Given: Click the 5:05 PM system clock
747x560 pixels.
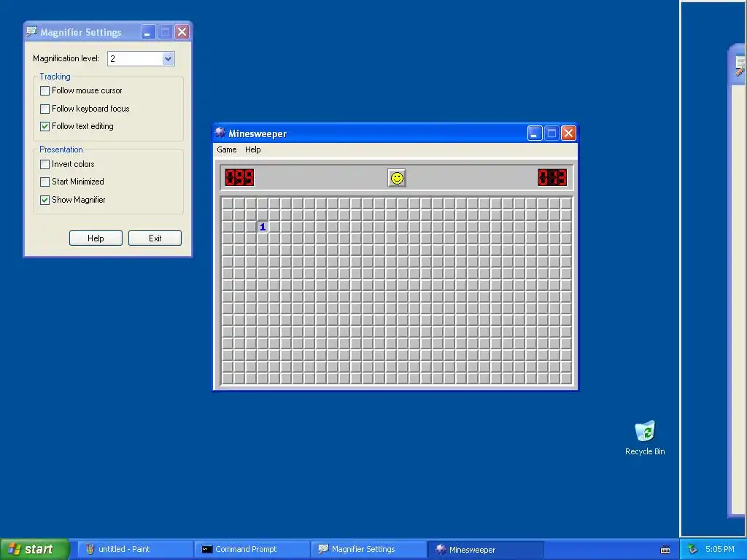Looking at the screenshot, I should point(720,549).
